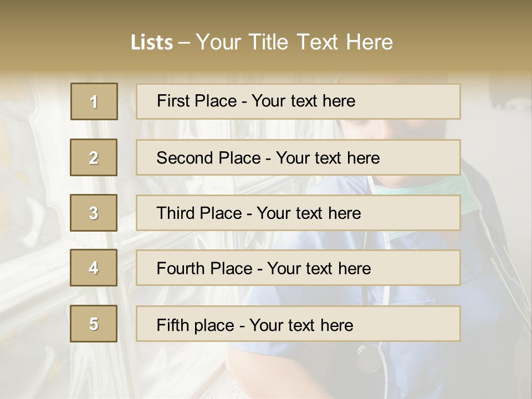Viewport: 532px width, 399px height.
Task: Click the words Fourth Place
Action: (204, 268)
